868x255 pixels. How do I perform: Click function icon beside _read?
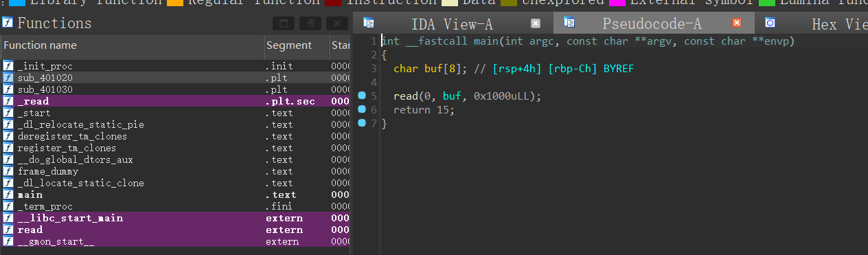click(8, 101)
